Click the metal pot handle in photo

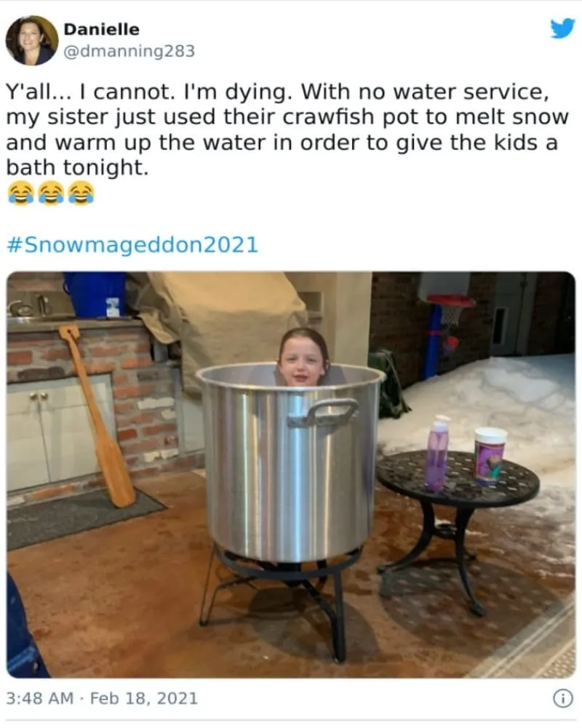tap(323, 413)
